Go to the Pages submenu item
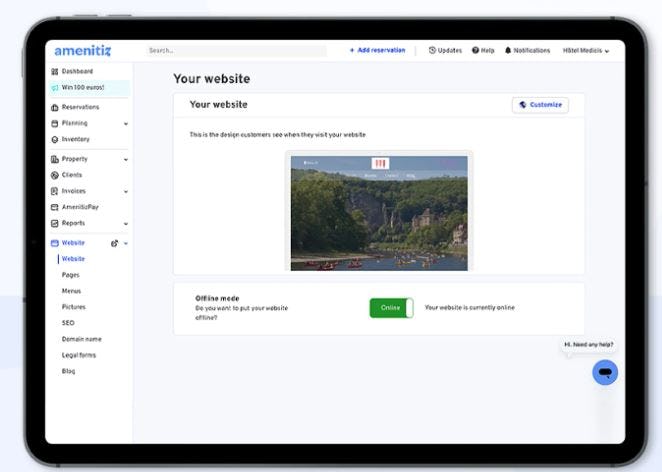The height and width of the screenshot is (472, 662). (71, 275)
